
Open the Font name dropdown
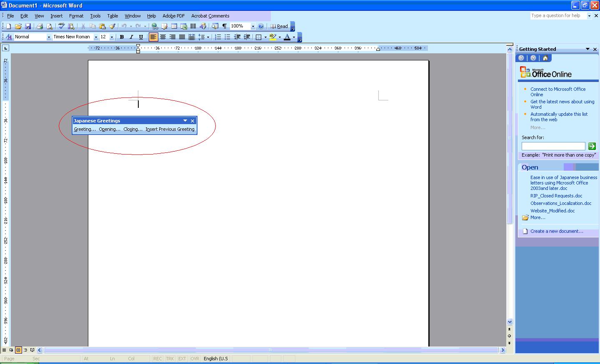tap(96, 37)
